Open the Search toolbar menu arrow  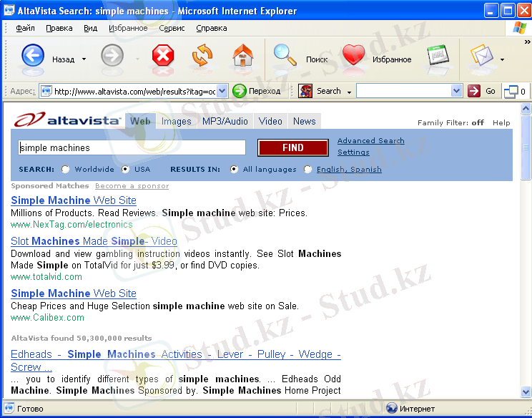pos(349,92)
